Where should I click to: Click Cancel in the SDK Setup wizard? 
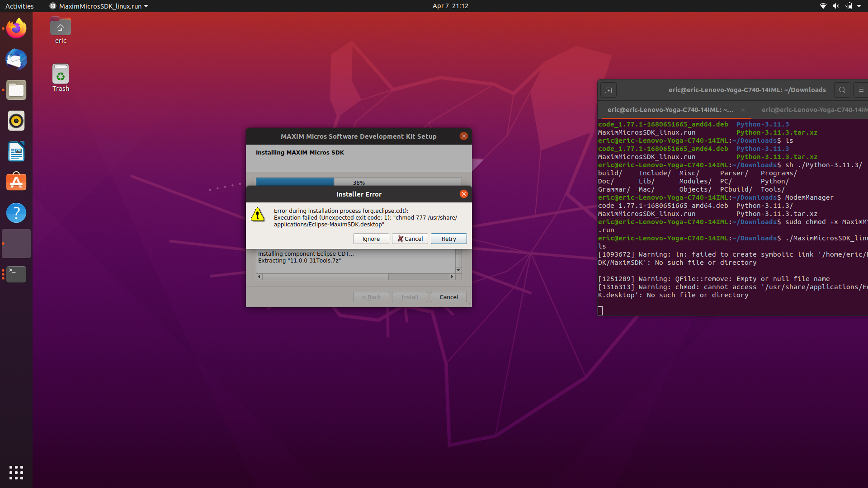tap(448, 297)
